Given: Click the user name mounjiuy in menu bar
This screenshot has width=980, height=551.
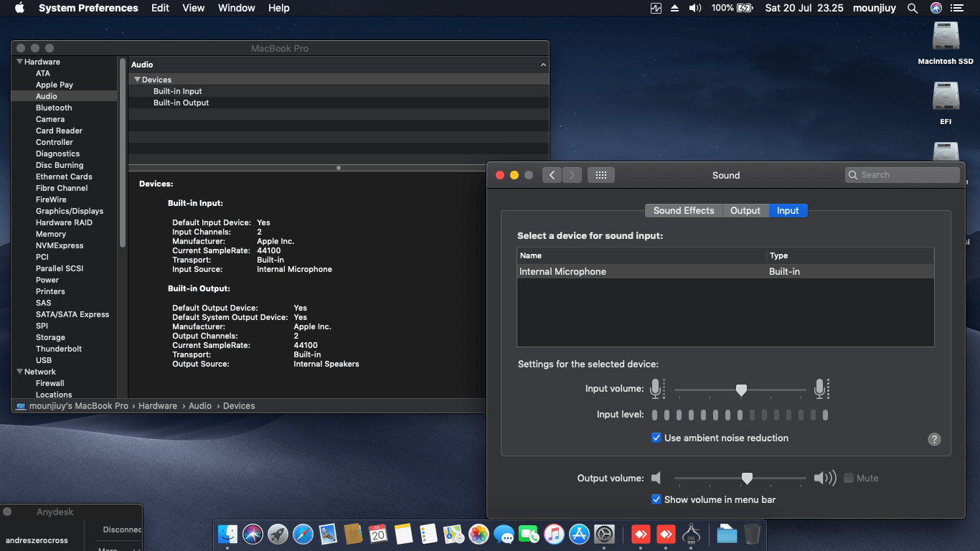Looking at the screenshot, I should click(x=875, y=8).
